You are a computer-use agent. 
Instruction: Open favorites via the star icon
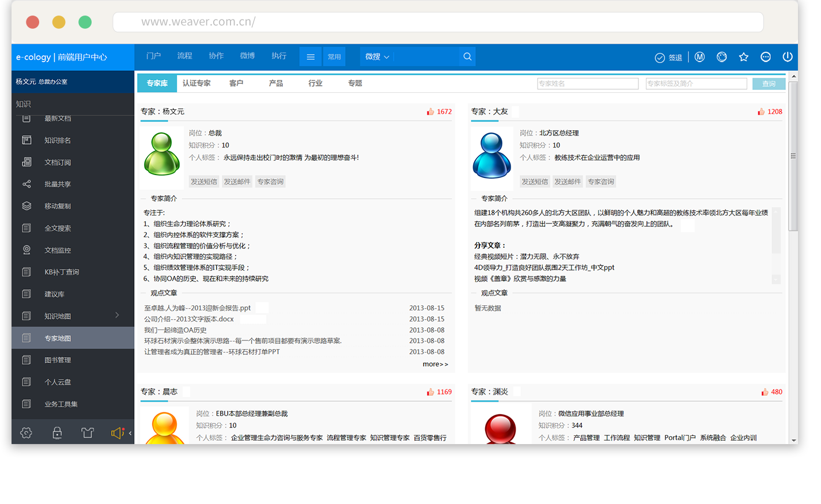[743, 57]
